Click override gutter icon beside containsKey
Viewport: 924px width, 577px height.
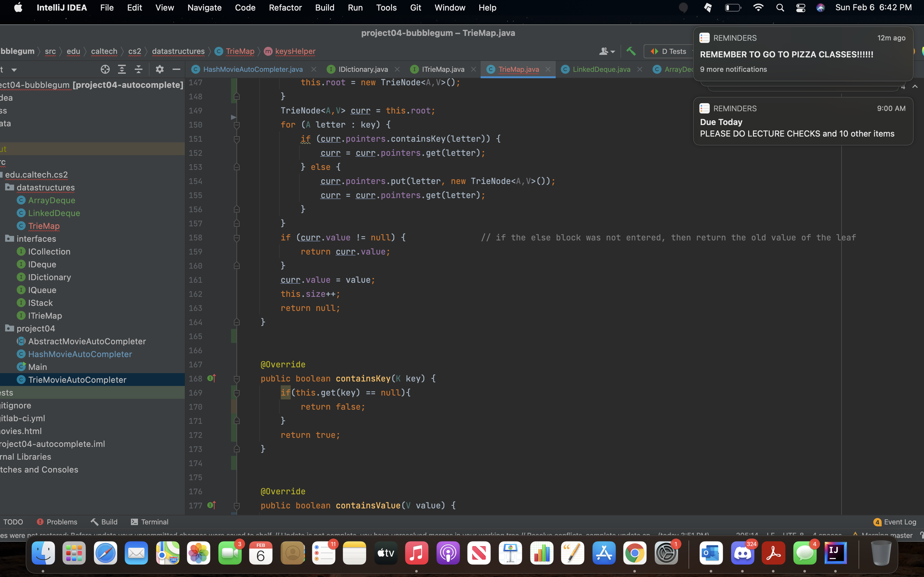coord(211,378)
